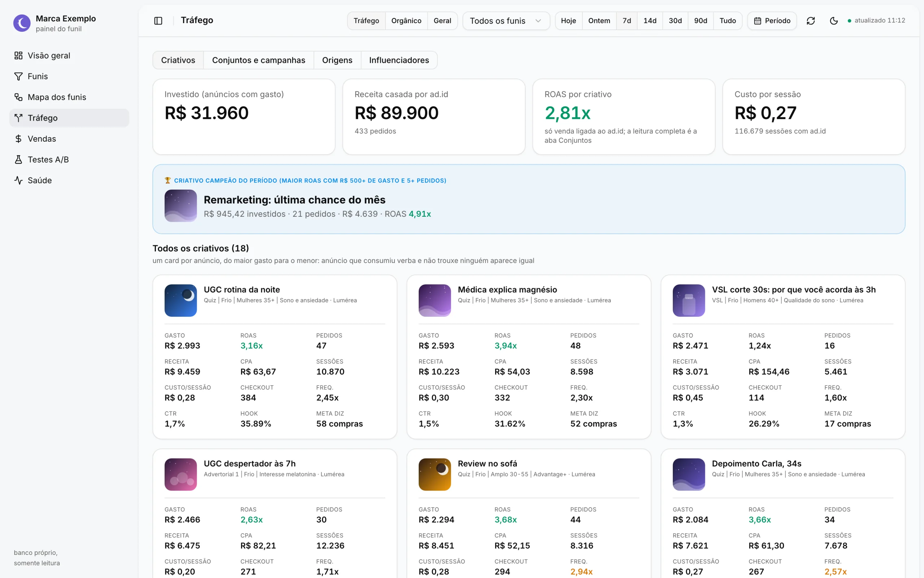Click the Visão geral grid icon
This screenshot has width=924, height=578.
click(18, 55)
